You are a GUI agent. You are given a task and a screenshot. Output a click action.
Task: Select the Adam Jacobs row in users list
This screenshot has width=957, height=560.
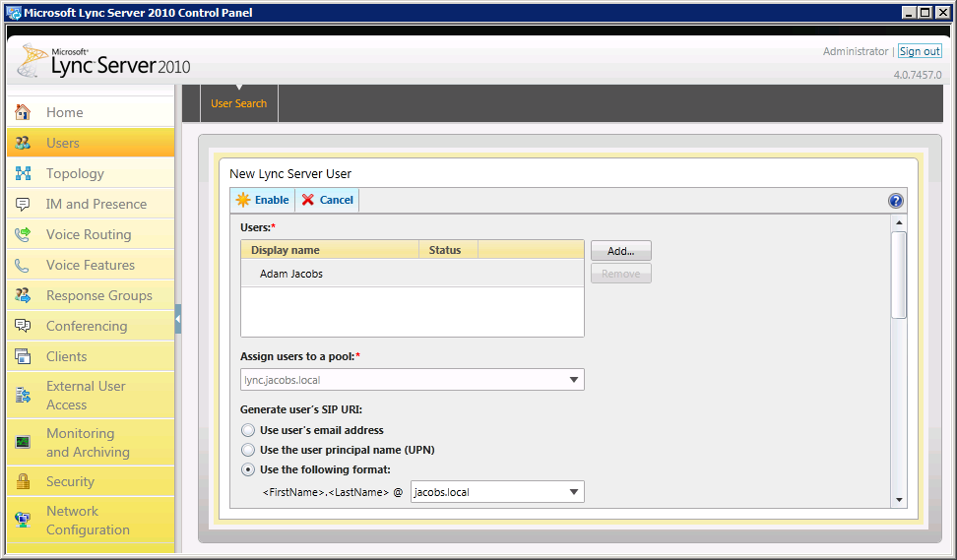(412, 274)
